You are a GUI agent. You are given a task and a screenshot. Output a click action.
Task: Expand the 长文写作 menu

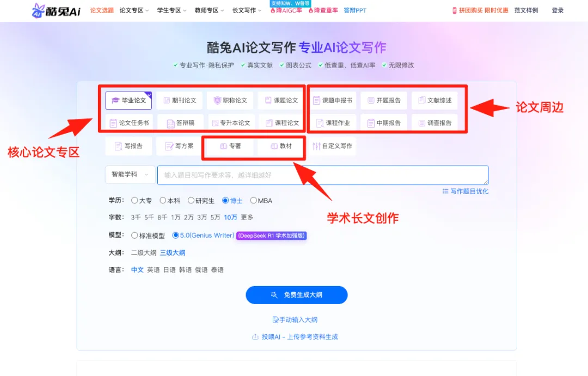pos(247,10)
